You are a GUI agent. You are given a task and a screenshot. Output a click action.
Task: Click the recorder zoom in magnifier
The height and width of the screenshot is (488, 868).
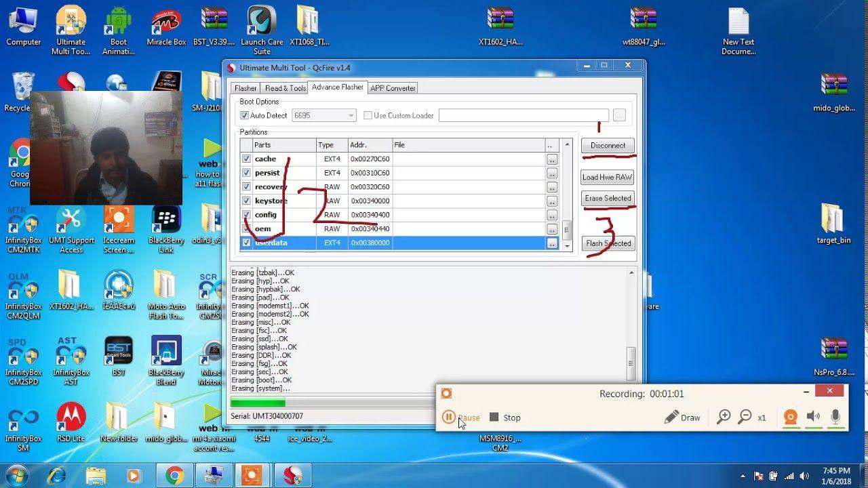[724, 417]
